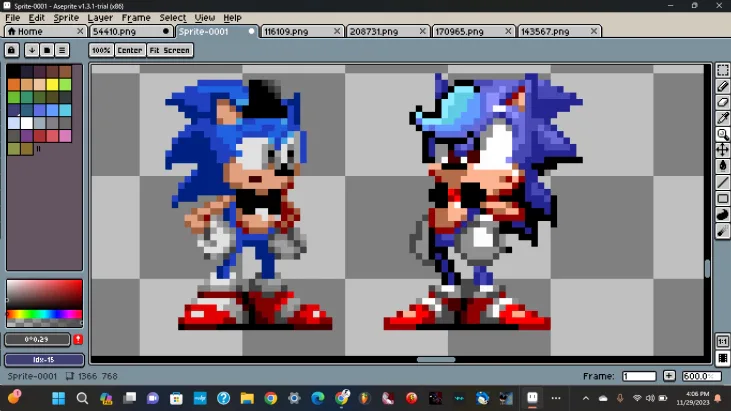Click the Center button
Image resolution: width=731 pixels, height=411 pixels.
(130, 50)
